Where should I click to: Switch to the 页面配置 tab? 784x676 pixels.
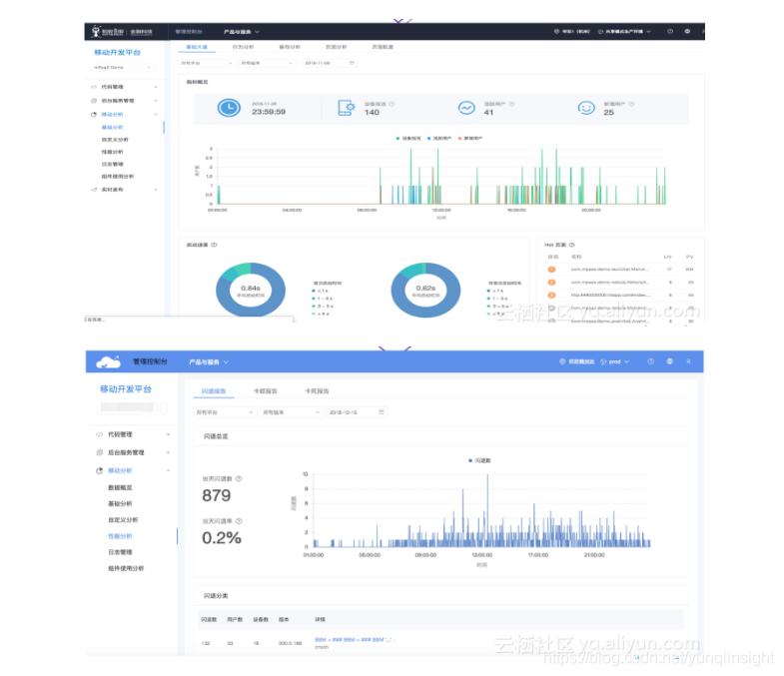click(383, 47)
